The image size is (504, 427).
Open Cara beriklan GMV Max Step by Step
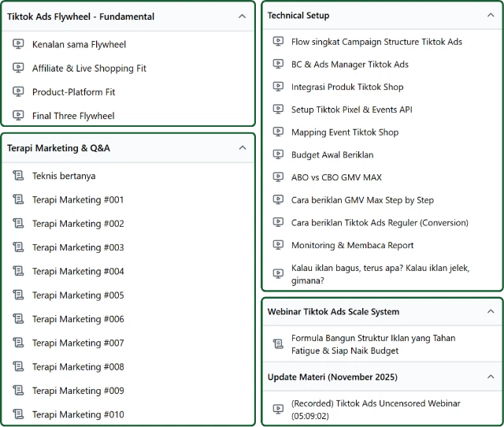[362, 200]
